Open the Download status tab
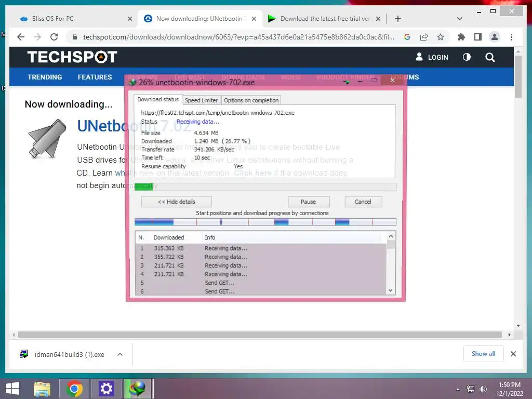The height and width of the screenshot is (399, 532). coord(158,99)
